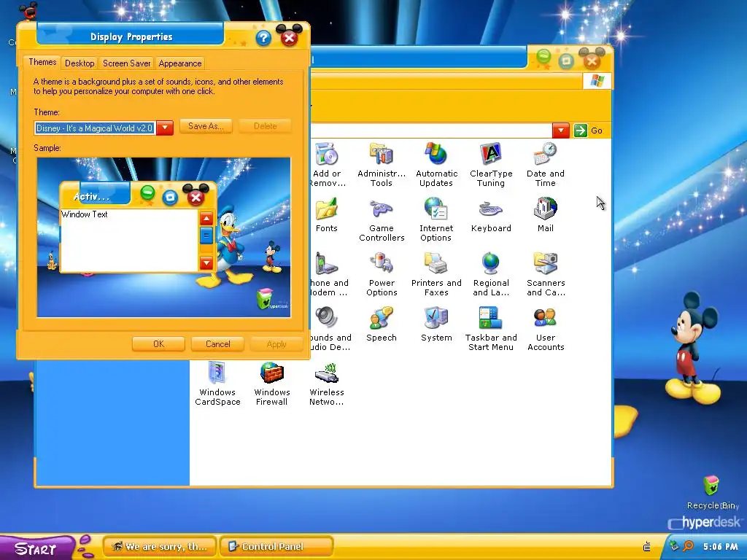747x560 pixels.
Task: Click Cancel in Display Properties
Action: 217,344
